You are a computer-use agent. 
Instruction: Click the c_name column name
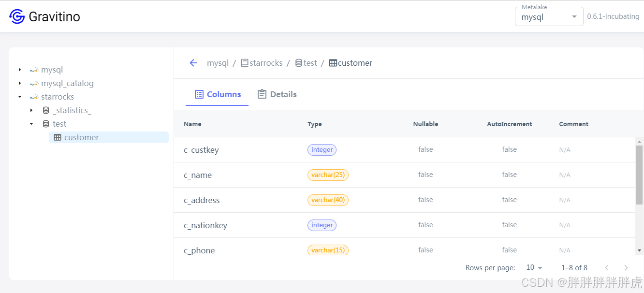tap(198, 175)
